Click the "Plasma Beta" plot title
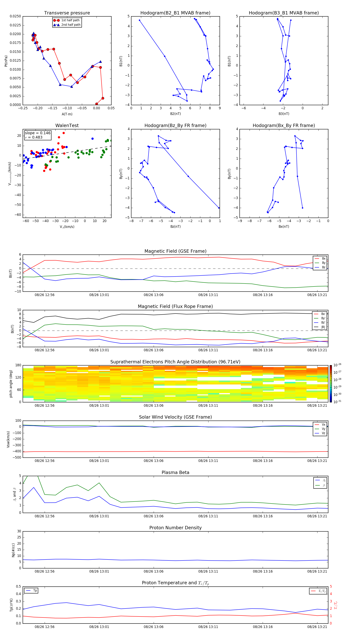This screenshot has height=644, width=351. 175,473
